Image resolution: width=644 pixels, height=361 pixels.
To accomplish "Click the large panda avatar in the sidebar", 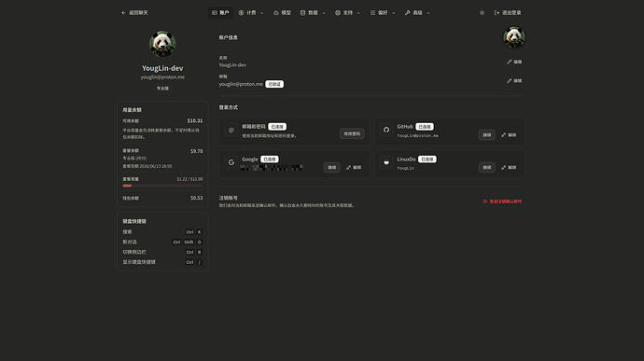I will click(x=162, y=44).
